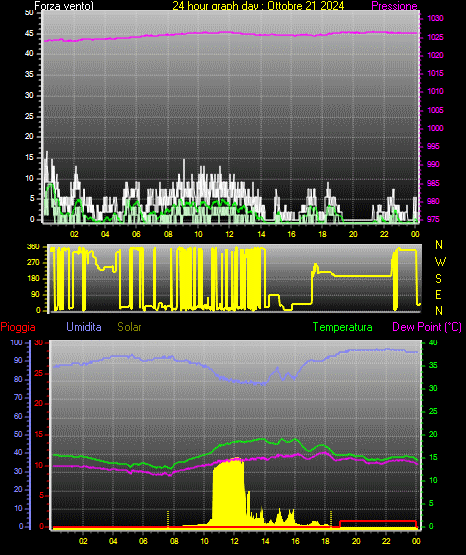Click hour 18 under the bottom humidity chart
This screenshot has height=555, width=466.
(326, 541)
